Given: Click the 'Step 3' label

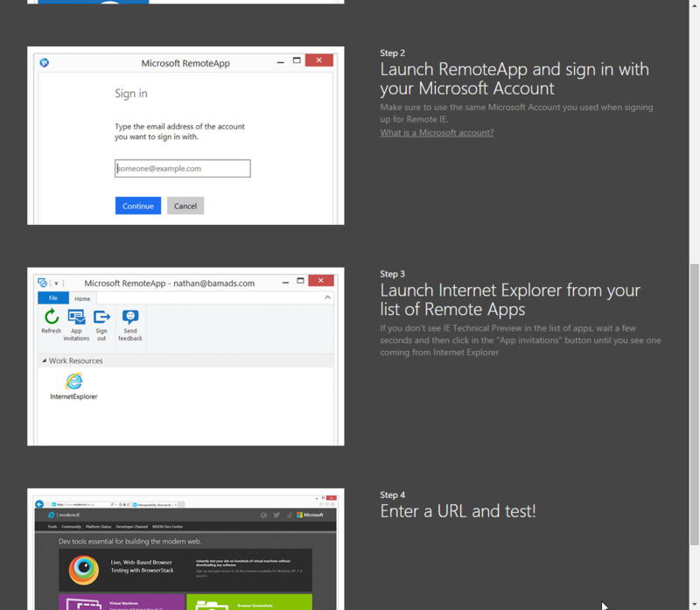Looking at the screenshot, I should 392,274.
